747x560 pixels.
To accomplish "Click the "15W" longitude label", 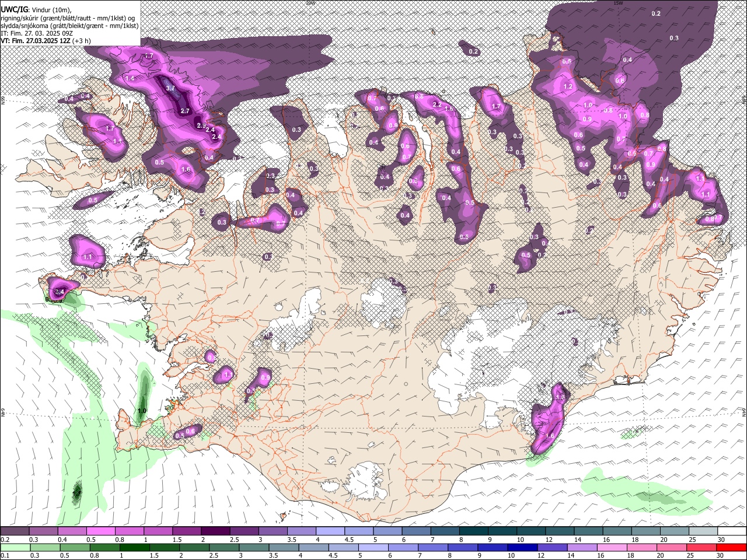I will pyautogui.click(x=618, y=3).
